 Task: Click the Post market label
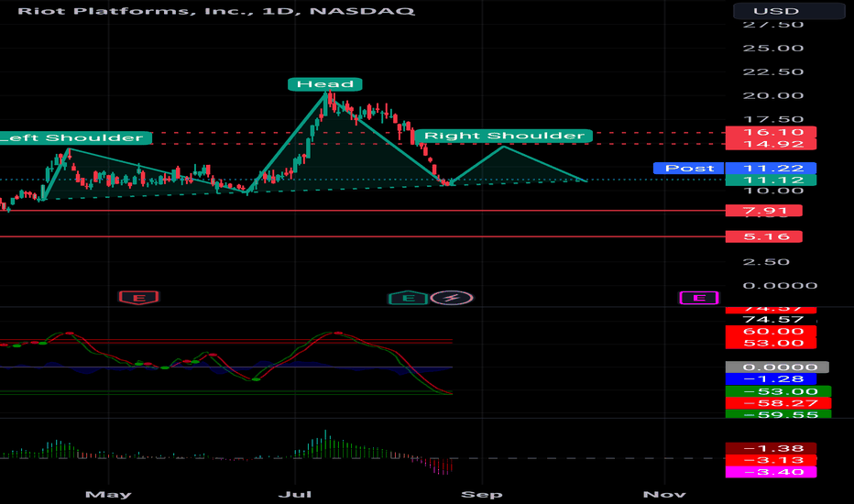click(689, 169)
